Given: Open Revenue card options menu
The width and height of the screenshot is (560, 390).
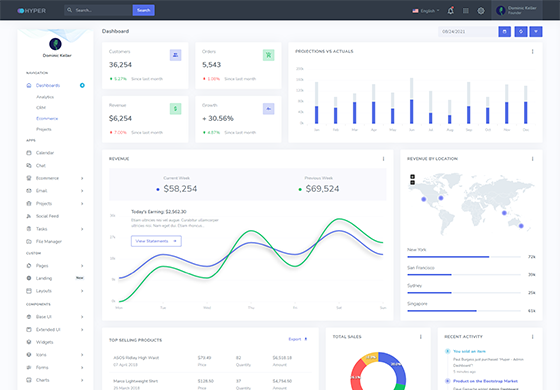Looking at the screenshot, I should tap(384, 159).
